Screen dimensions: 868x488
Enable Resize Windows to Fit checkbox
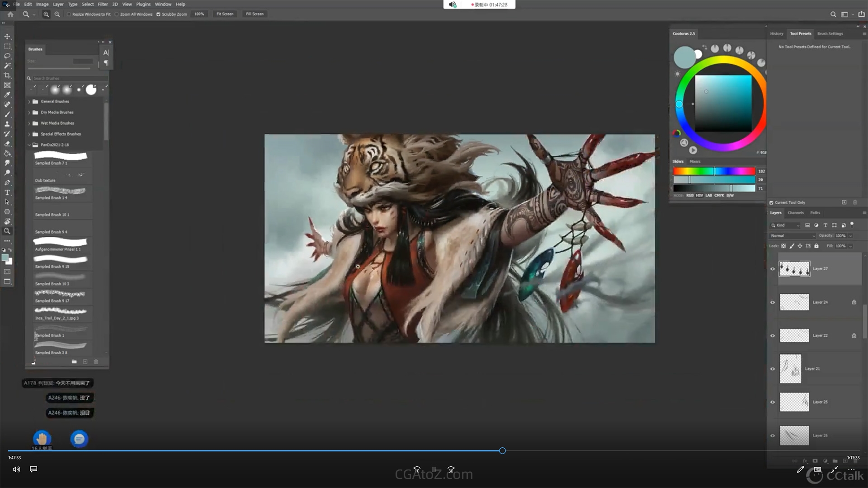point(69,14)
